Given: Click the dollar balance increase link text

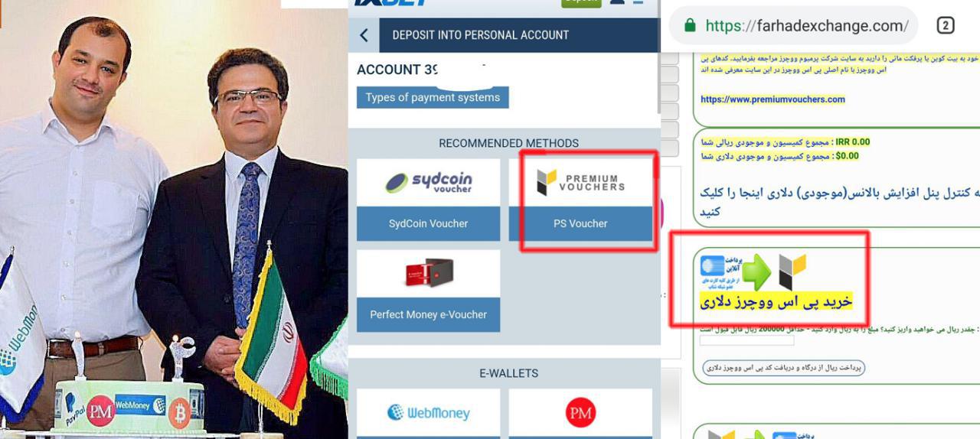Looking at the screenshot, I should [x=839, y=201].
